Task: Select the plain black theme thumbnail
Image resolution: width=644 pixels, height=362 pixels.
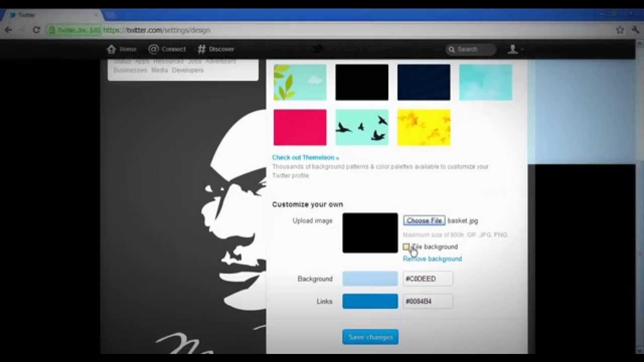Action: pyautogui.click(x=362, y=82)
